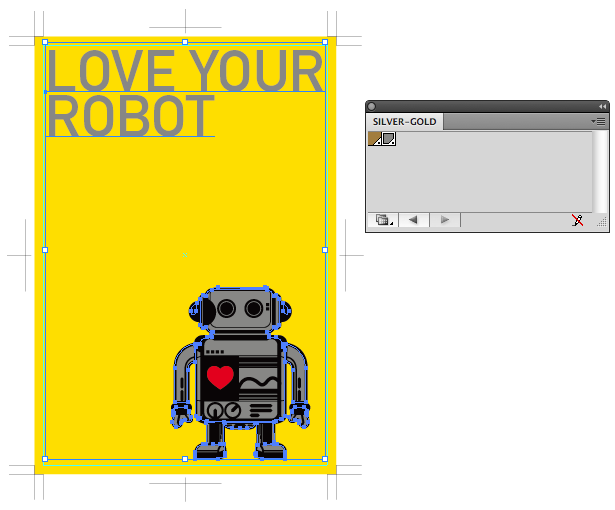The width and height of the screenshot is (615, 510).
Task: Click the crossed-out pencil icon
Action: pyautogui.click(x=576, y=220)
